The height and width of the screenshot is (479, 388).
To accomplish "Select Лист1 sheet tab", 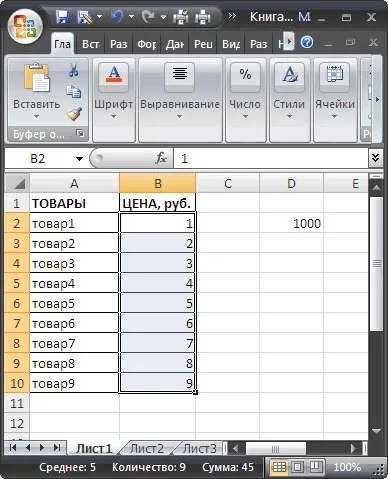I will pyautogui.click(x=94, y=449).
